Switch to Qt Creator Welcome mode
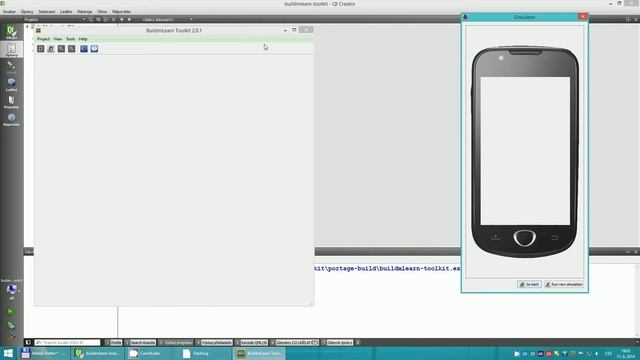 pos(11,32)
